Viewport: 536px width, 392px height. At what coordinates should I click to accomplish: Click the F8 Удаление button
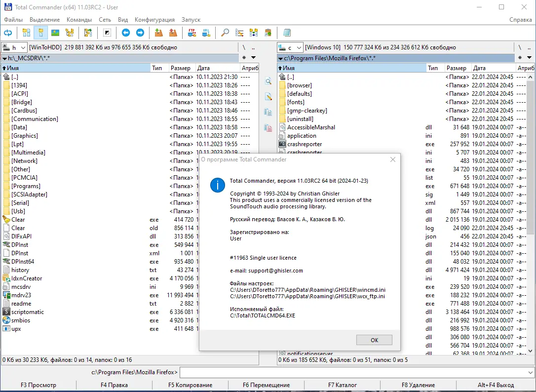click(x=418, y=385)
